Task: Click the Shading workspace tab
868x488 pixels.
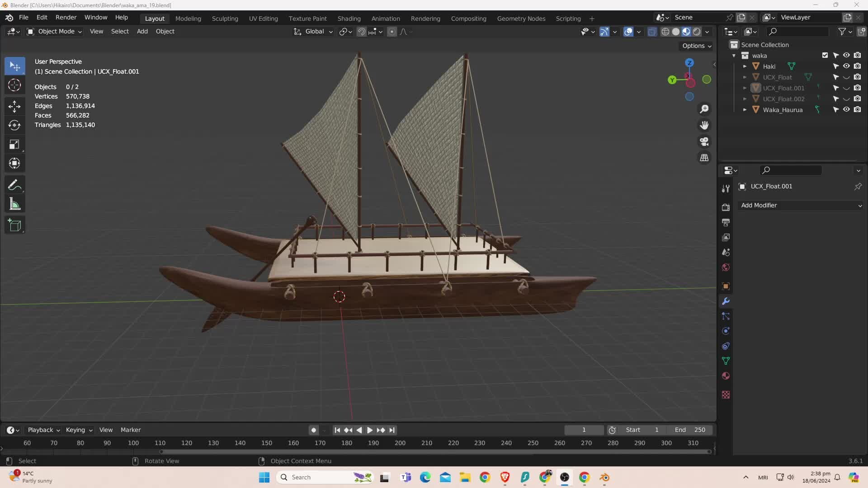Action: click(x=349, y=18)
